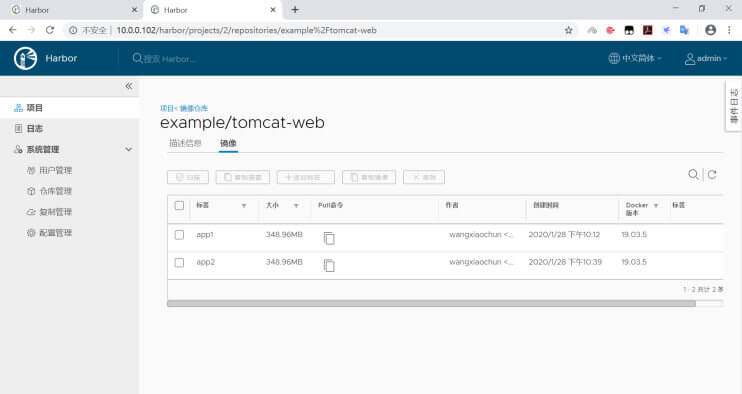Select all tags with header checkbox
This screenshot has width=742, height=394.
pos(179,205)
